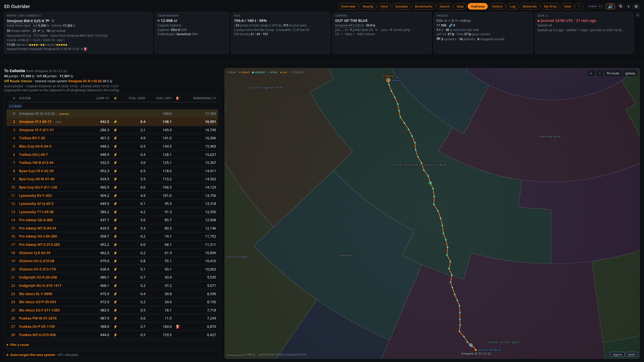Zoom out the map with the minus button
The width and height of the screenshot is (644, 362).
[600, 73]
